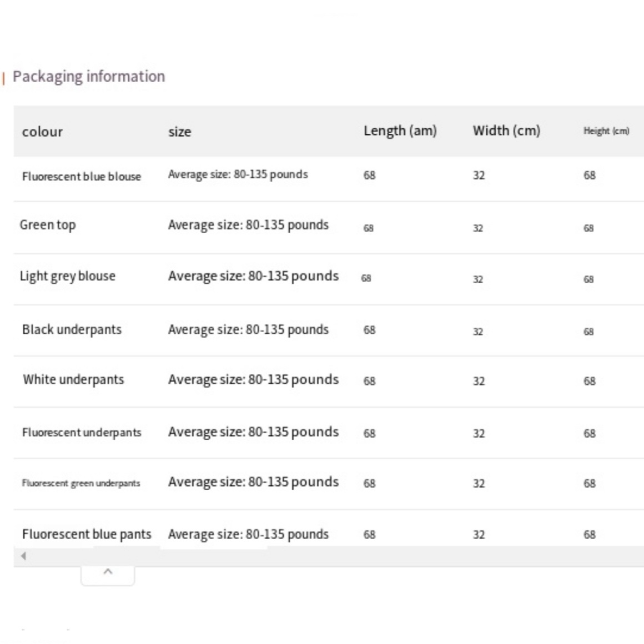Click the "White underpants" row label
Image resolution: width=644 pixels, height=644 pixels.
click(x=73, y=380)
